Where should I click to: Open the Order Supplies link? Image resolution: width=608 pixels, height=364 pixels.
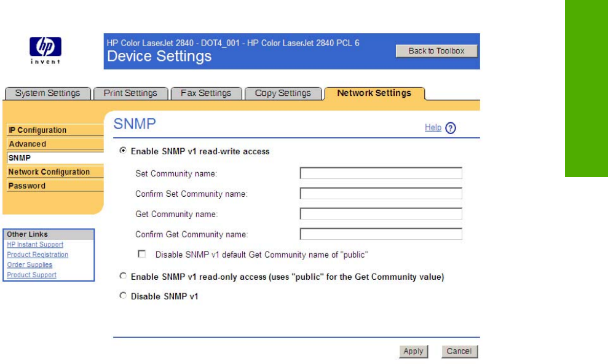[30, 265]
